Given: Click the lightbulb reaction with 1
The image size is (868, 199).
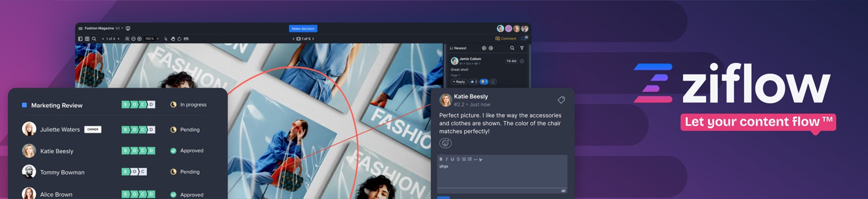Looking at the screenshot, I should tap(484, 82).
